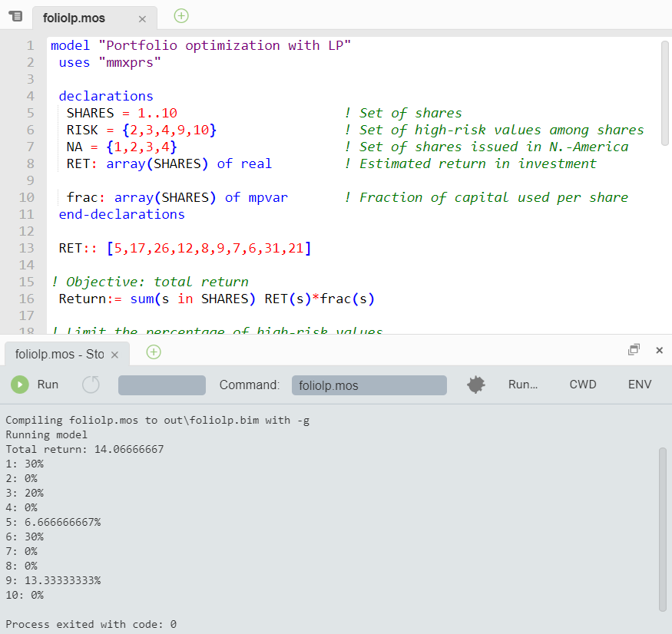Click the RET array values line

pos(185,248)
